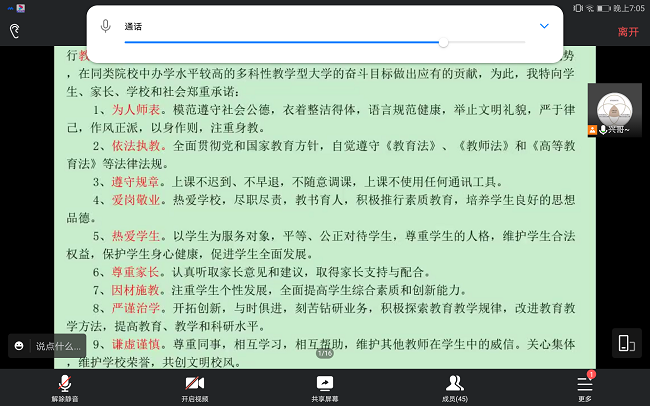650x406 pixels.
Task: Tap the vibrate mode icon in status bar
Action: [577, 7]
